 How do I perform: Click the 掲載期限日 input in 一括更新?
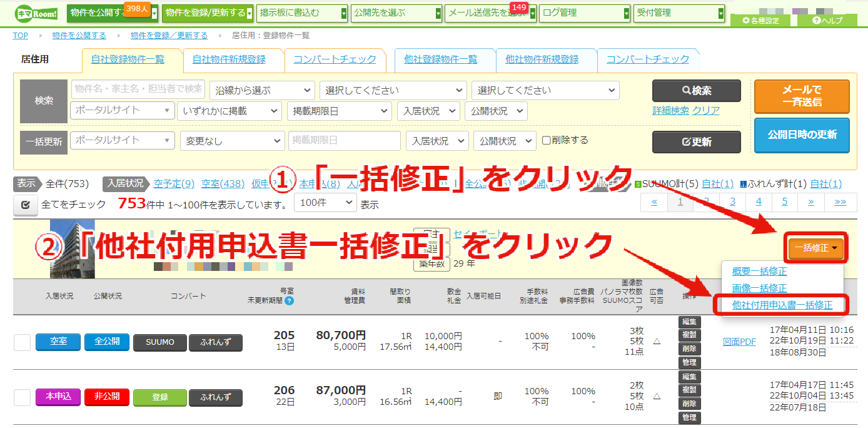pos(344,141)
